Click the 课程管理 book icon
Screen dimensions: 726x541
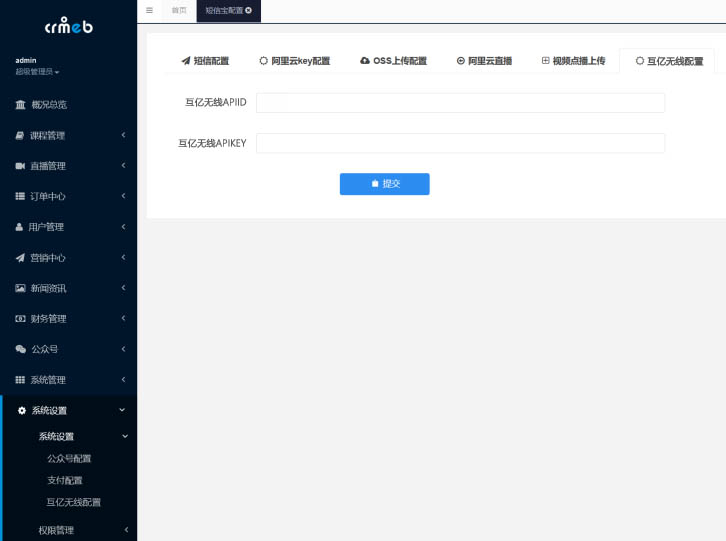click(x=20, y=135)
